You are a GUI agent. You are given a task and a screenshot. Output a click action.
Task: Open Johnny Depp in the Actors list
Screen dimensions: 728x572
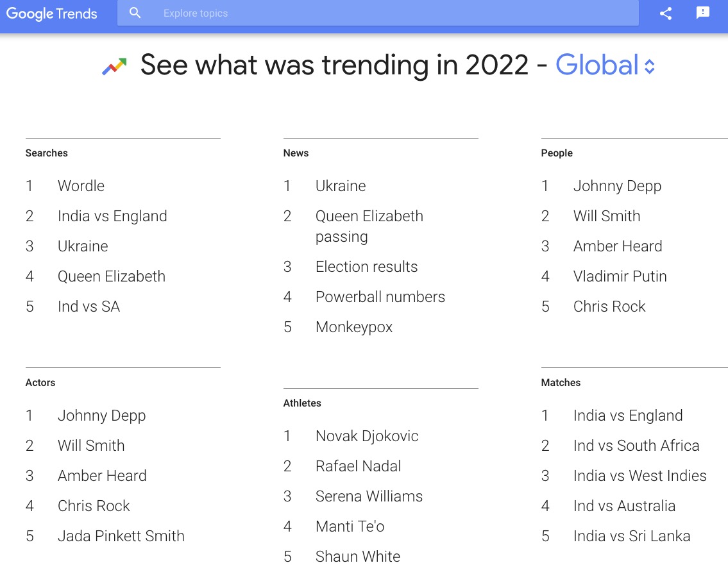102,415
